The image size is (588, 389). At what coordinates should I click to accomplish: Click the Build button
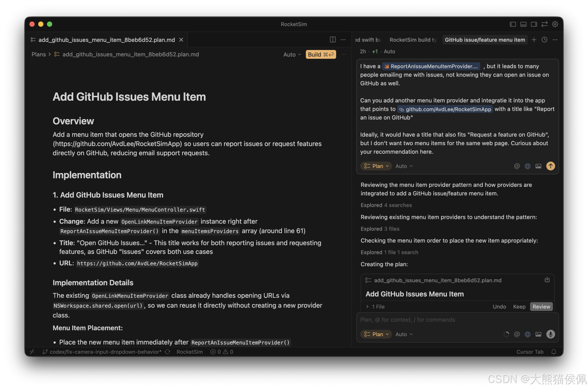tap(321, 55)
